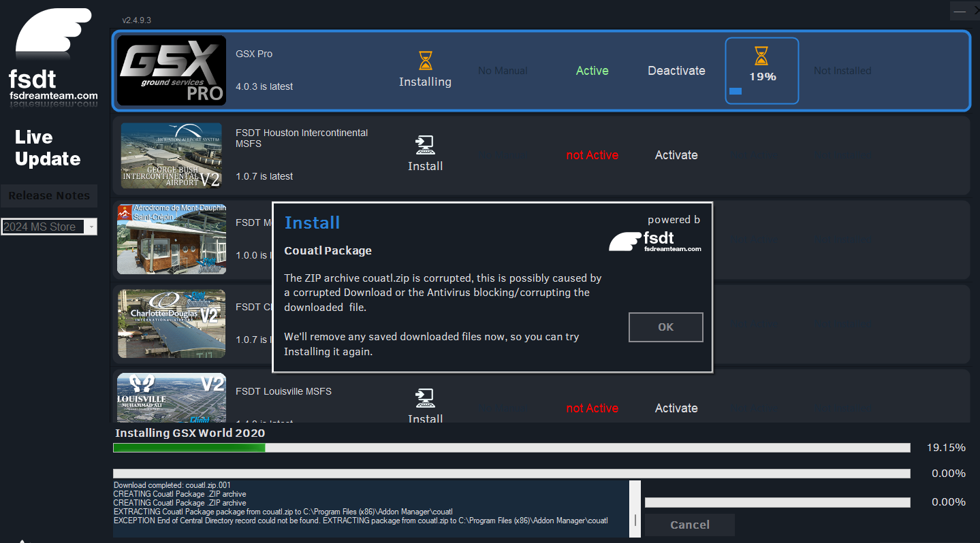Select the Louisville Muhammad Ali V2 thumbnail

click(x=172, y=398)
